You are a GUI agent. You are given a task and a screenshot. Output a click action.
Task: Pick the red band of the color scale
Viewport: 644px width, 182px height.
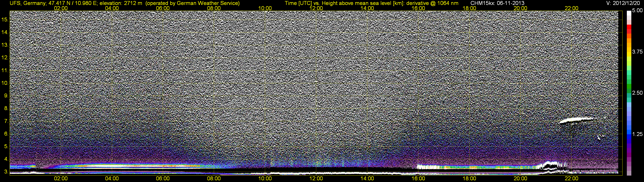click(x=629, y=27)
